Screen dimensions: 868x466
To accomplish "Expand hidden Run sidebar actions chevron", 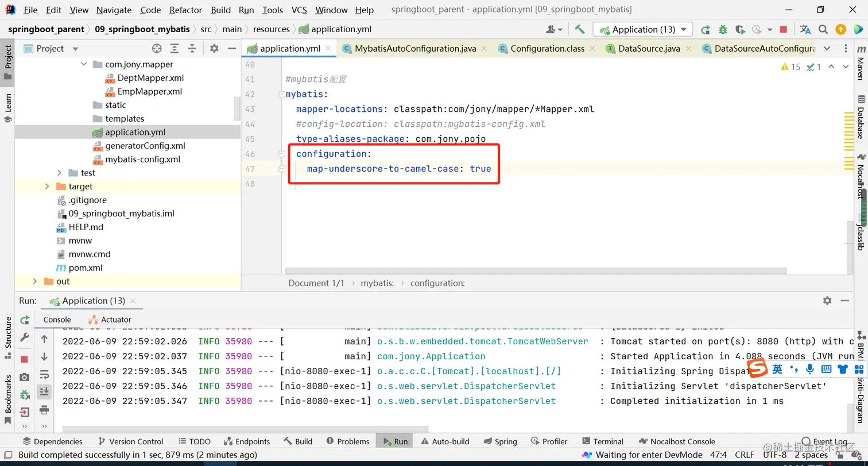I will pyautogui.click(x=25, y=426).
